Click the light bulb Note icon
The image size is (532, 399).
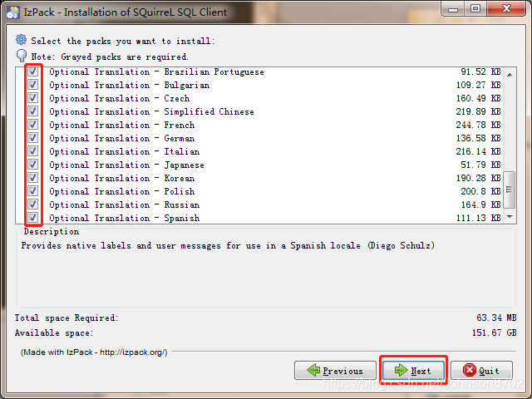tap(22, 56)
